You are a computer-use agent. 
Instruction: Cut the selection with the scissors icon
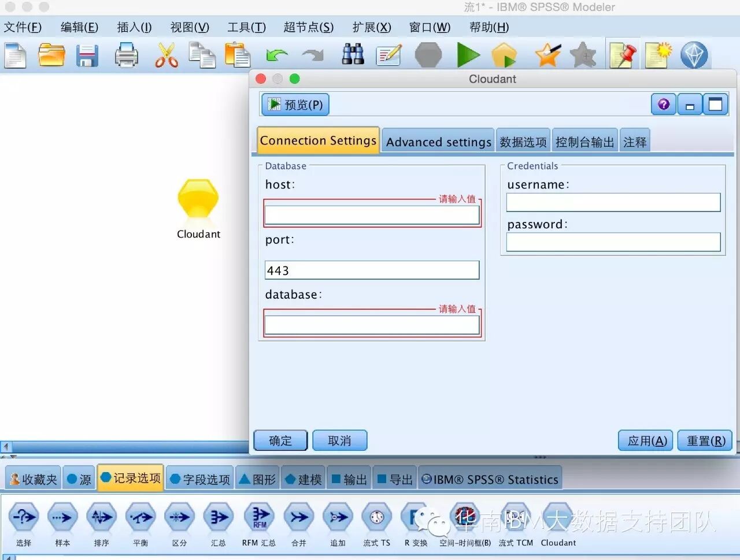[166, 56]
